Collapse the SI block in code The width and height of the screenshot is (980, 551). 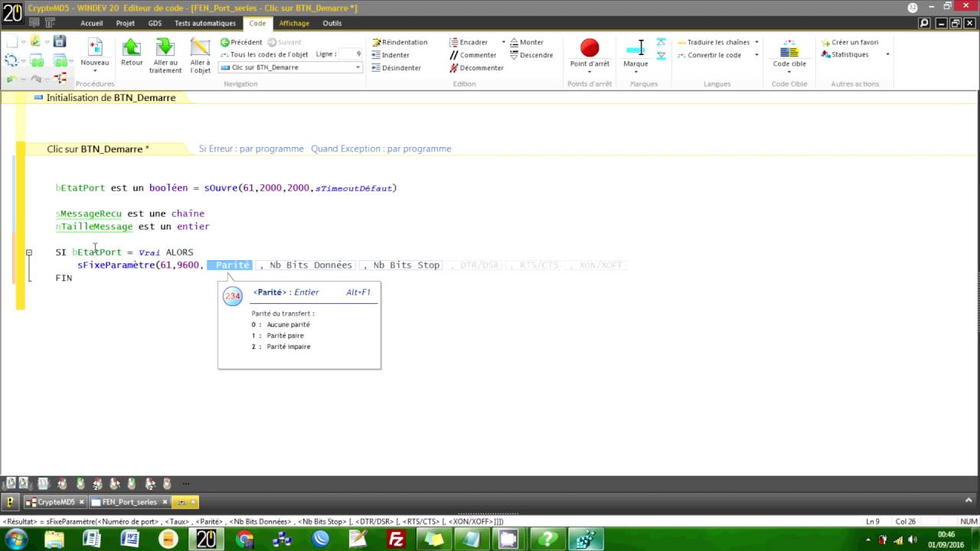point(29,253)
